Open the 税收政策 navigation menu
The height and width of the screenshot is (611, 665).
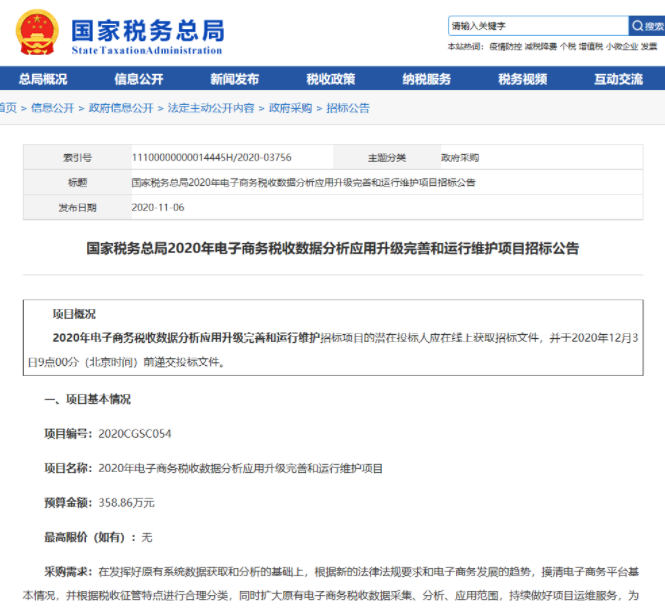point(331,79)
